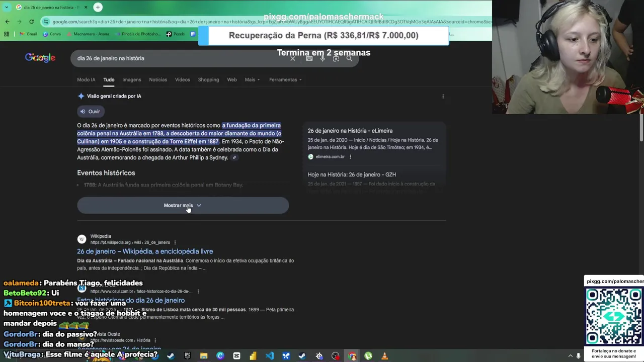
Task: Open Visual Studio Code from taskbar
Action: click(x=269, y=356)
